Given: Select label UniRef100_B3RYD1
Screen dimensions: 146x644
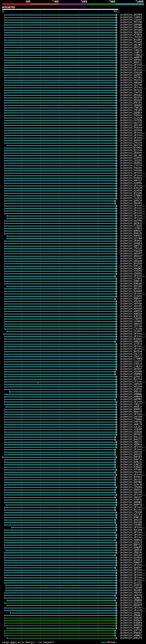Looking at the screenshot, I should point(131,316).
